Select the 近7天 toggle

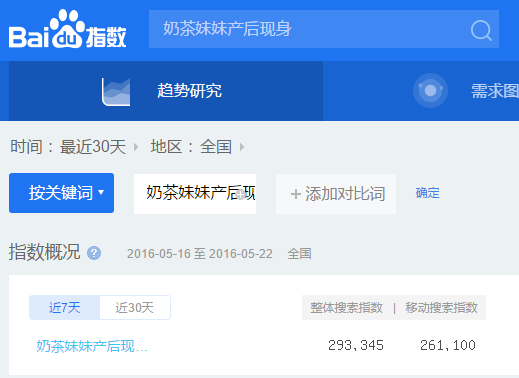[x=65, y=307]
